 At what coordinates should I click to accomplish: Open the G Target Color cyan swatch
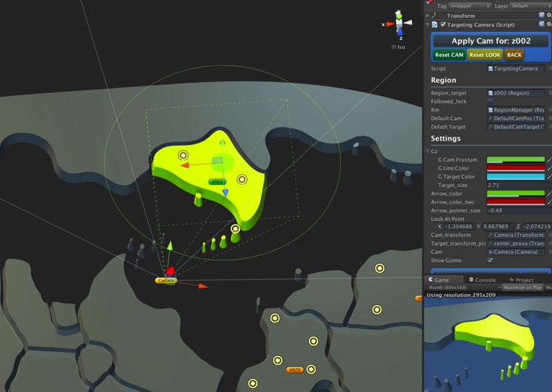click(515, 177)
